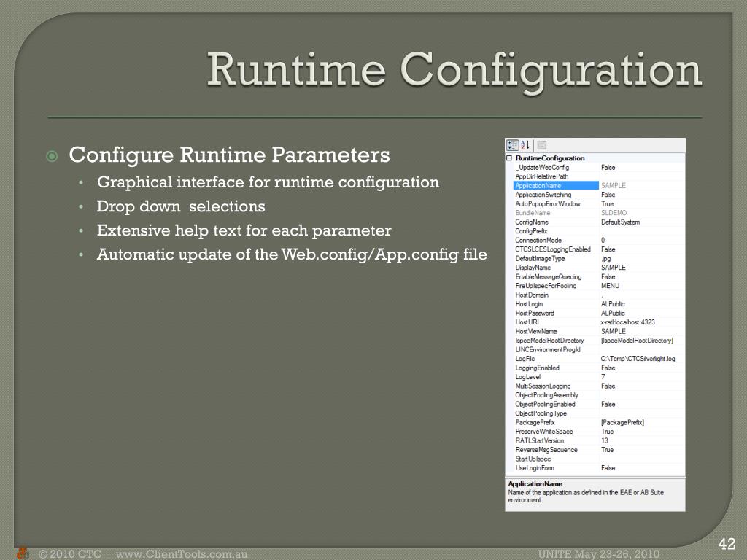Select the EnableMessageQueuing property
747x560 pixels.
(x=549, y=276)
